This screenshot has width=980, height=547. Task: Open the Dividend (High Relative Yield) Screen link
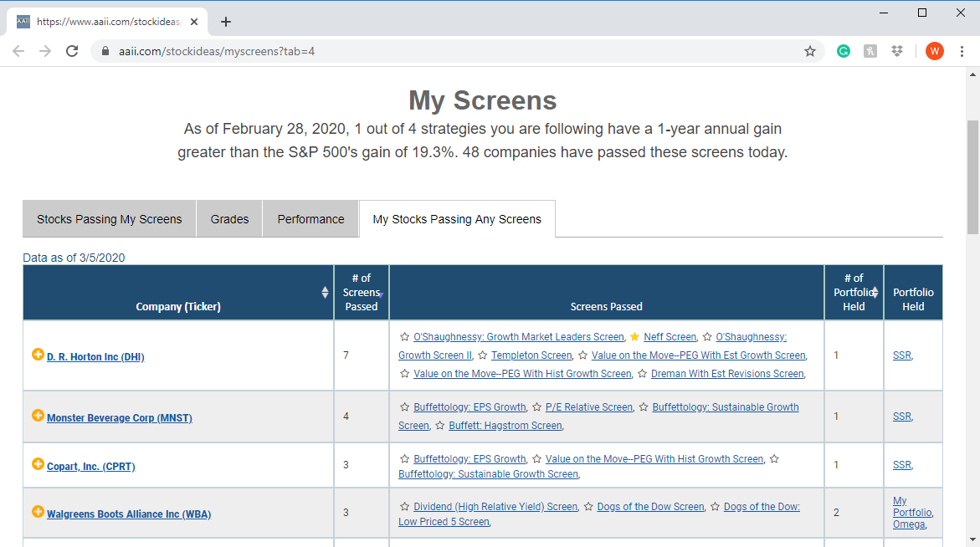(x=495, y=507)
